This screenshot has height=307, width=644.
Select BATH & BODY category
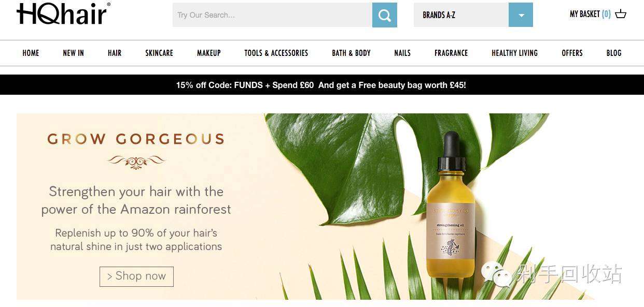coord(352,53)
